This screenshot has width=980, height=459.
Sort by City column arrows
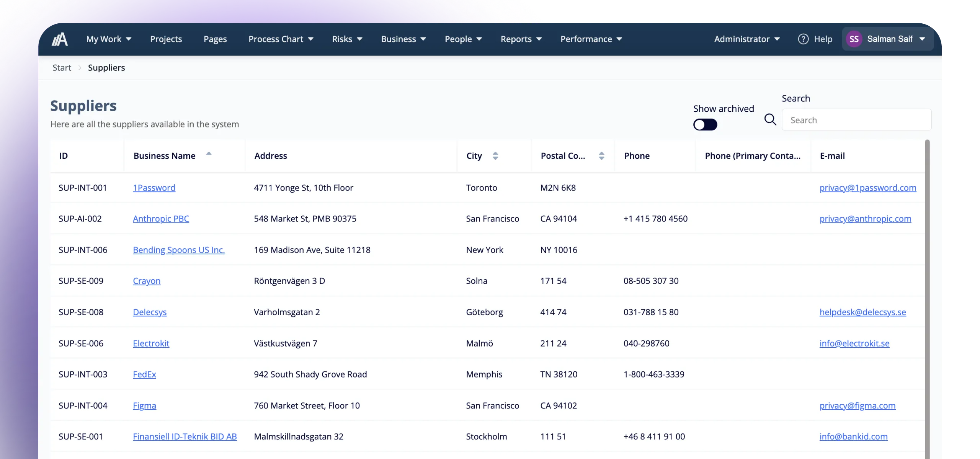495,156
